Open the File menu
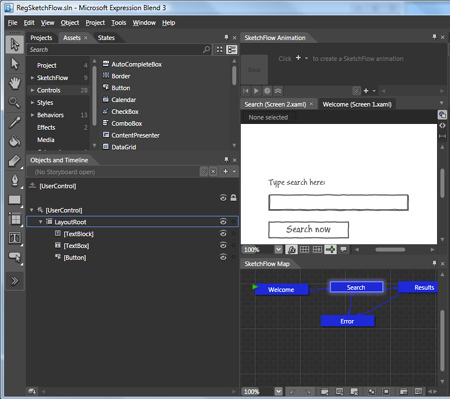Viewport: 450px width, 399px height. click(x=12, y=23)
